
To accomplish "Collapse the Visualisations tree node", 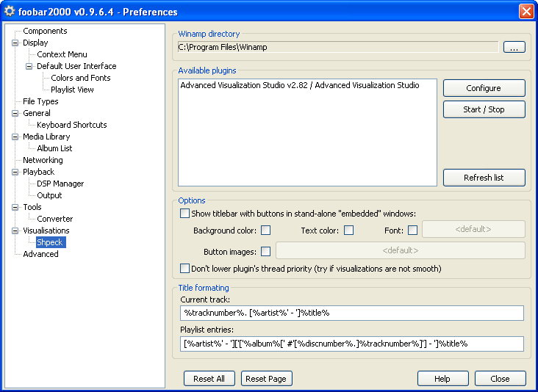I will pyautogui.click(x=15, y=231).
